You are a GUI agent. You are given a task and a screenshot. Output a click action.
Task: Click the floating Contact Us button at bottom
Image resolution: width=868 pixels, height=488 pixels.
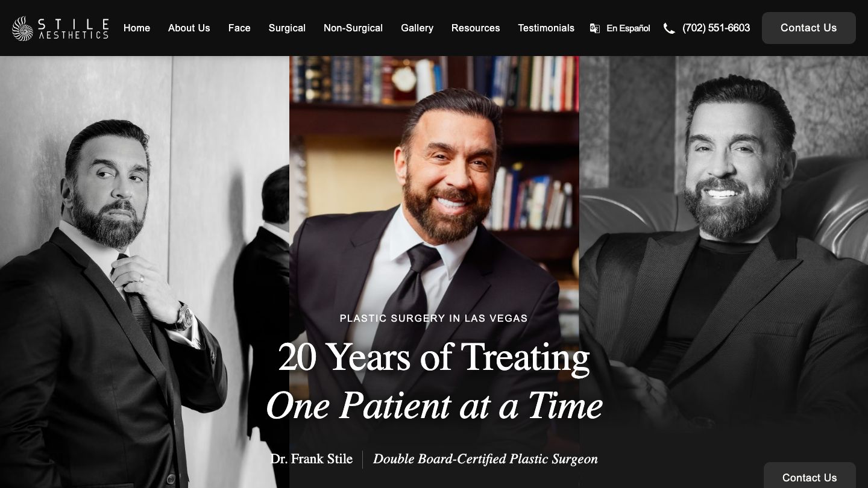(x=810, y=476)
